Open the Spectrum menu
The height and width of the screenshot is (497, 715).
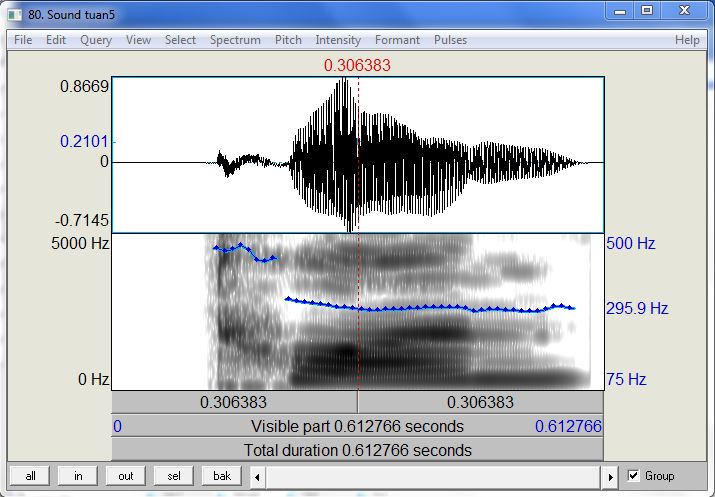point(235,40)
